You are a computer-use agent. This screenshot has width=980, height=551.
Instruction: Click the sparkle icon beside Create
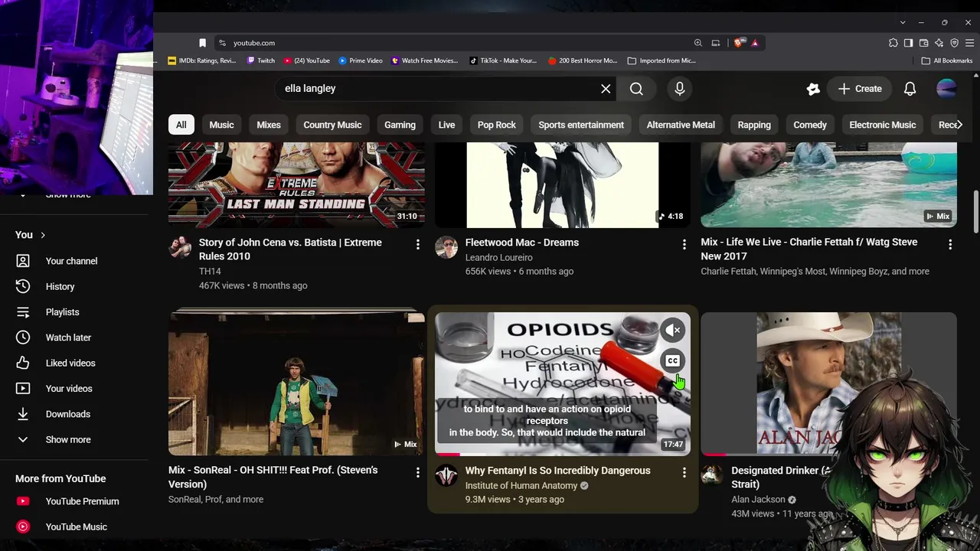[x=813, y=89]
